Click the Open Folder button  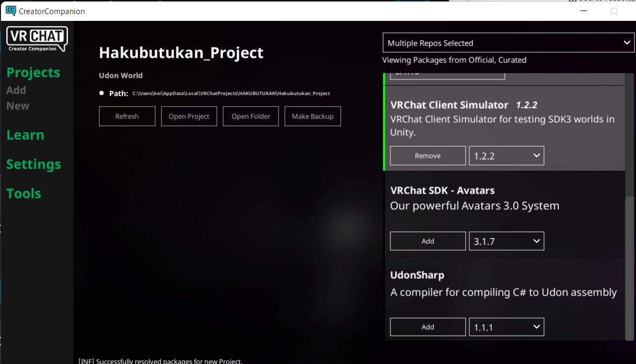click(x=251, y=116)
